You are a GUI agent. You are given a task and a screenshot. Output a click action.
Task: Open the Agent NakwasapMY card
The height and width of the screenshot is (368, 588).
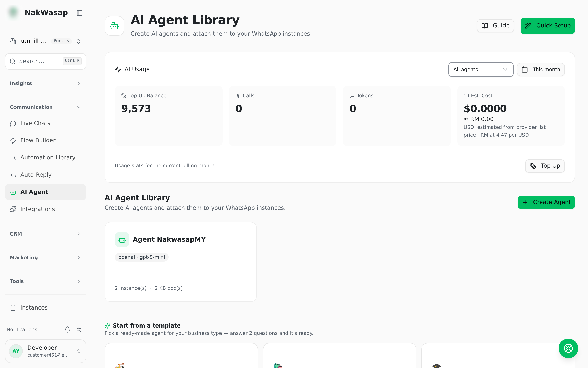pyautogui.click(x=180, y=262)
